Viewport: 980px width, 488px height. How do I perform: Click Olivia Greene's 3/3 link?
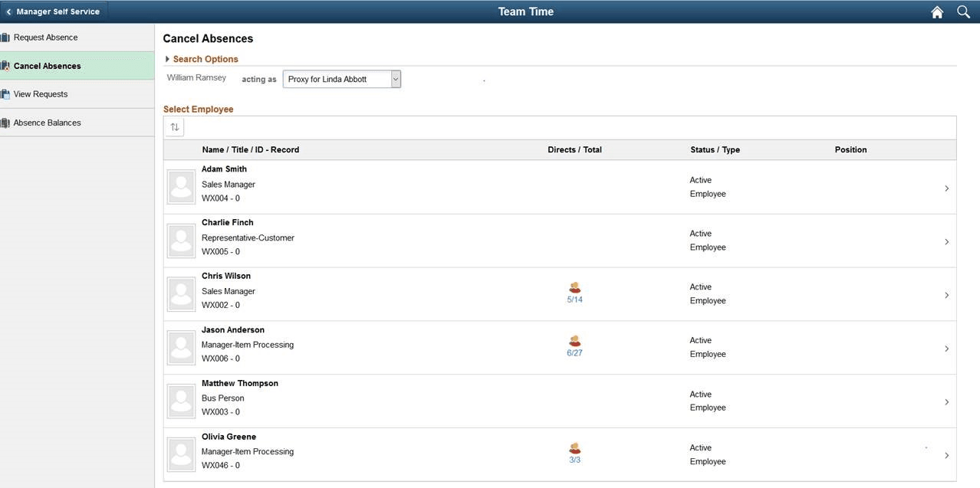(x=574, y=459)
